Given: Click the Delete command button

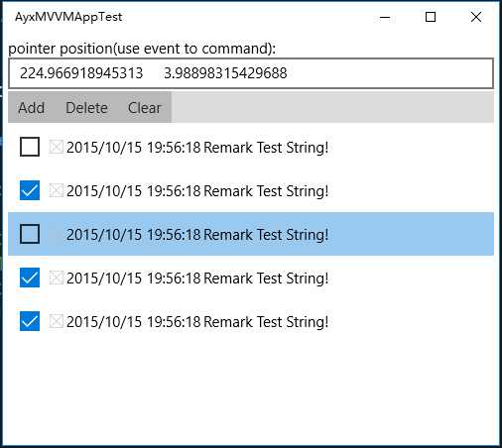Looking at the screenshot, I should pos(86,107).
